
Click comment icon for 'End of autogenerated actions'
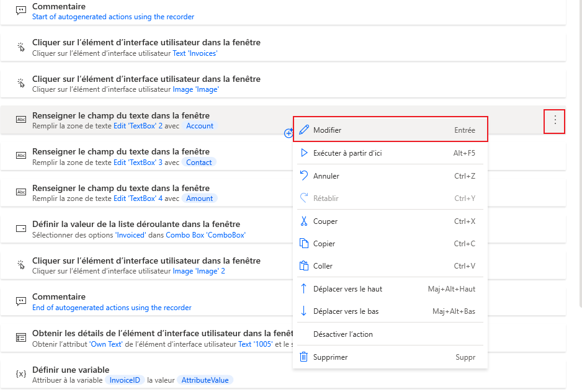coord(21,301)
